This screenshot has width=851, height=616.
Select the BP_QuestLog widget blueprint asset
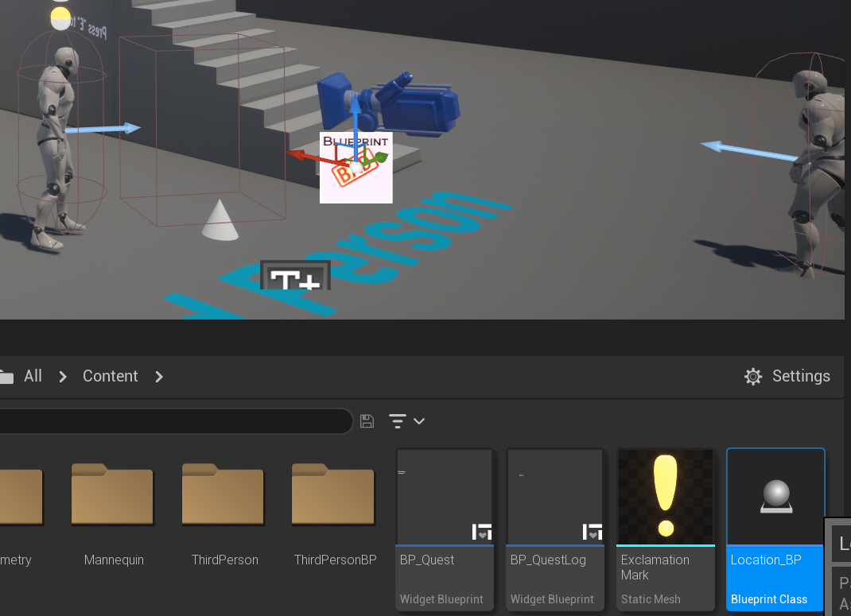[x=554, y=529]
